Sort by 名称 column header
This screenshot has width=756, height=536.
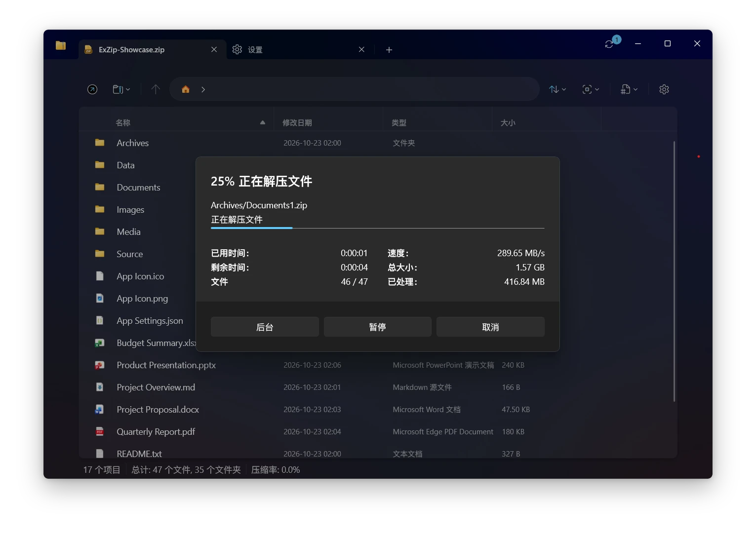[x=176, y=122]
